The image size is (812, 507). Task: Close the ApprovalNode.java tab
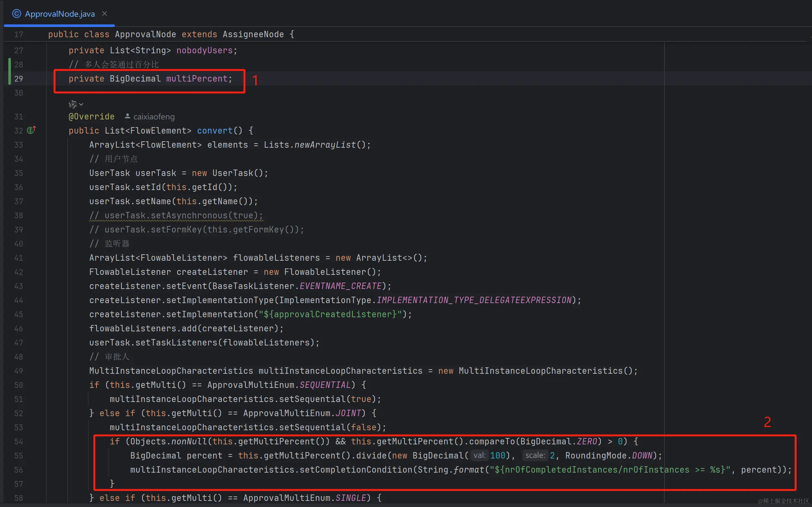point(105,13)
